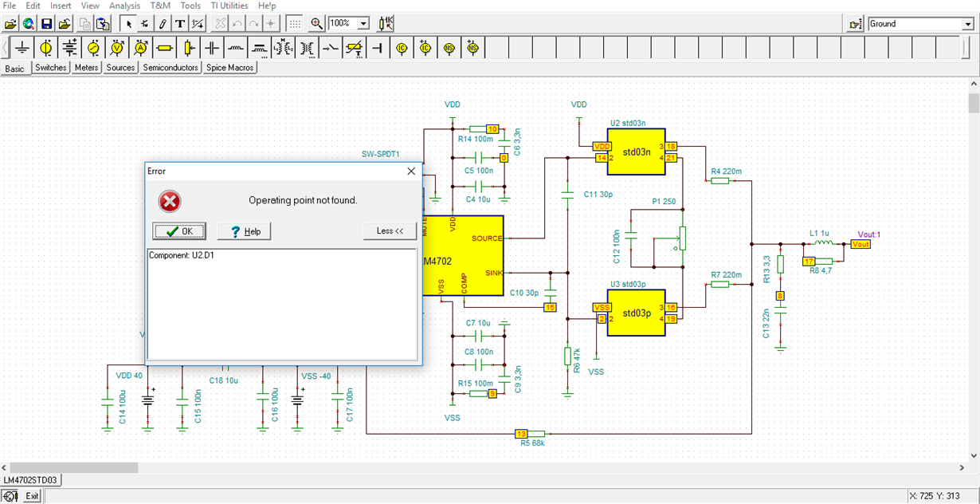The width and height of the screenshot is (980, 504).
Task: Insert a Ground symbol from the component toolbar
Action: point(22,48)
